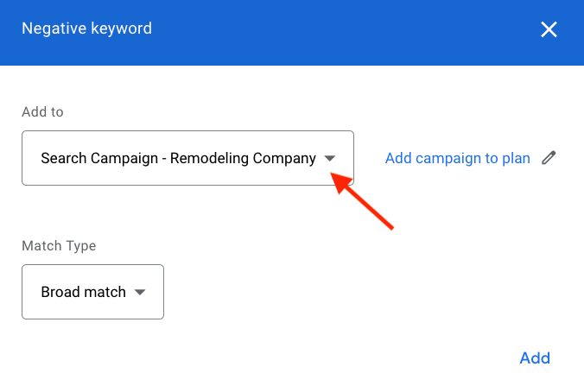Expand the Match Type dropdown box

pyautogui.click(x=92, y=292)
